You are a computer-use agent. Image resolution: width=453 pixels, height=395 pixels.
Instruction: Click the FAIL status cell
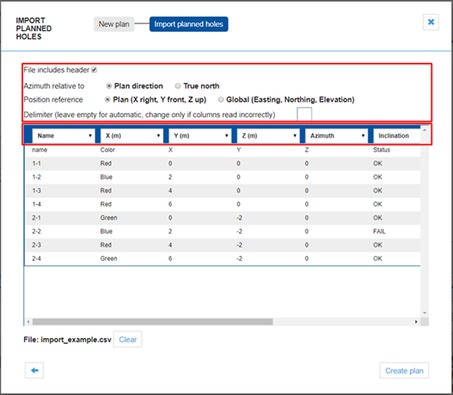click(x=379, y=231)
